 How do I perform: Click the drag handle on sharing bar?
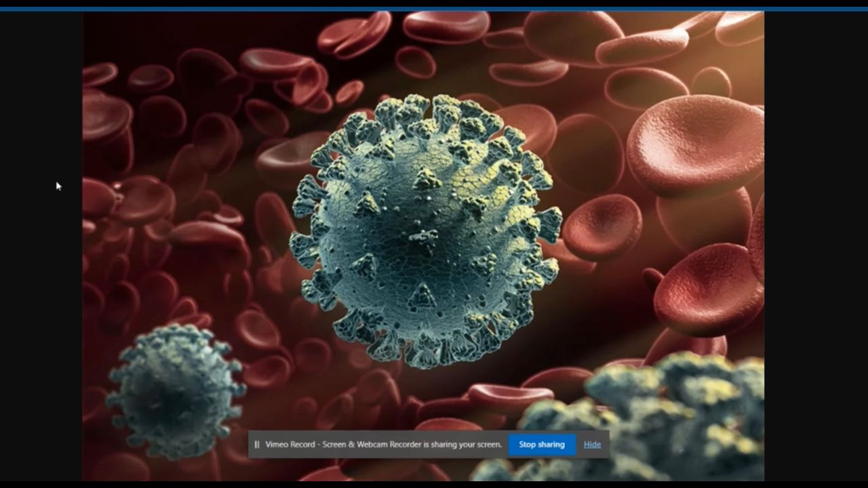[x=257, y=445]
